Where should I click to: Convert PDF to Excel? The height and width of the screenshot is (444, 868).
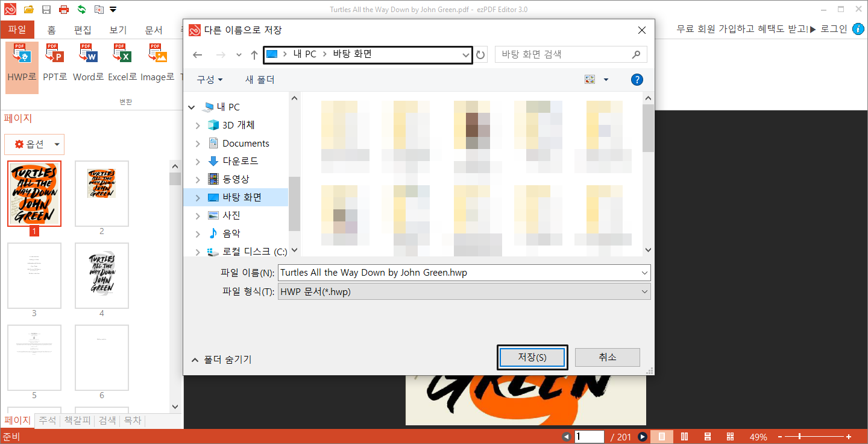tap(122, 63)
